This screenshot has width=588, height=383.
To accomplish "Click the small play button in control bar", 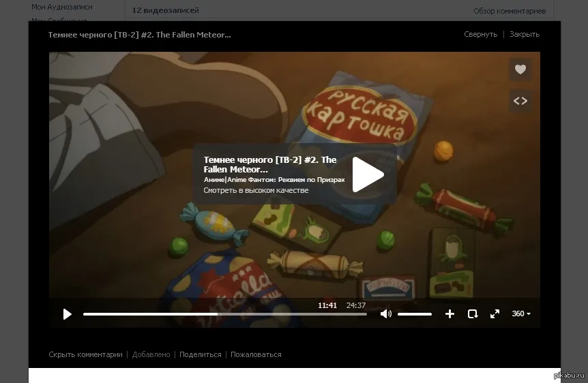I will 67,314.
